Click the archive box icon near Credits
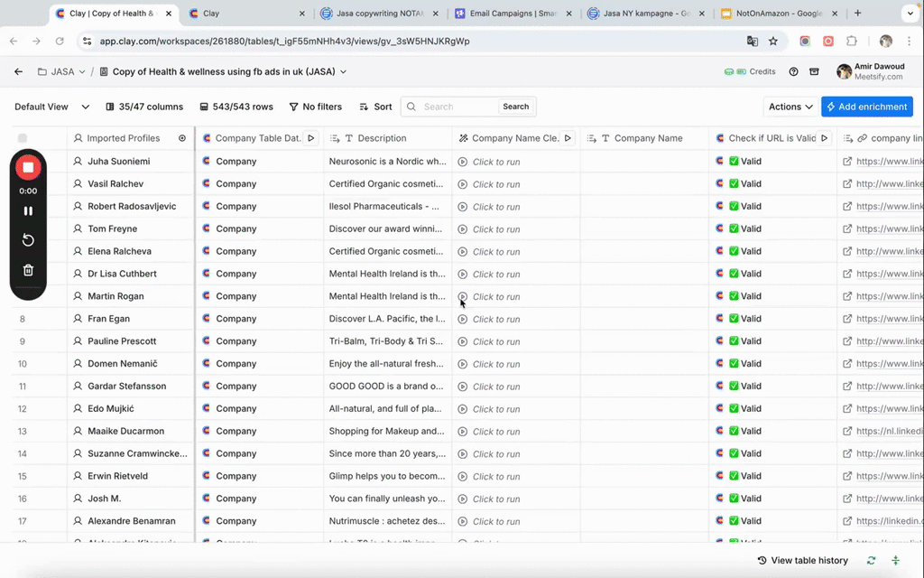Screen dimensions: 924x578 pos(814,71)
